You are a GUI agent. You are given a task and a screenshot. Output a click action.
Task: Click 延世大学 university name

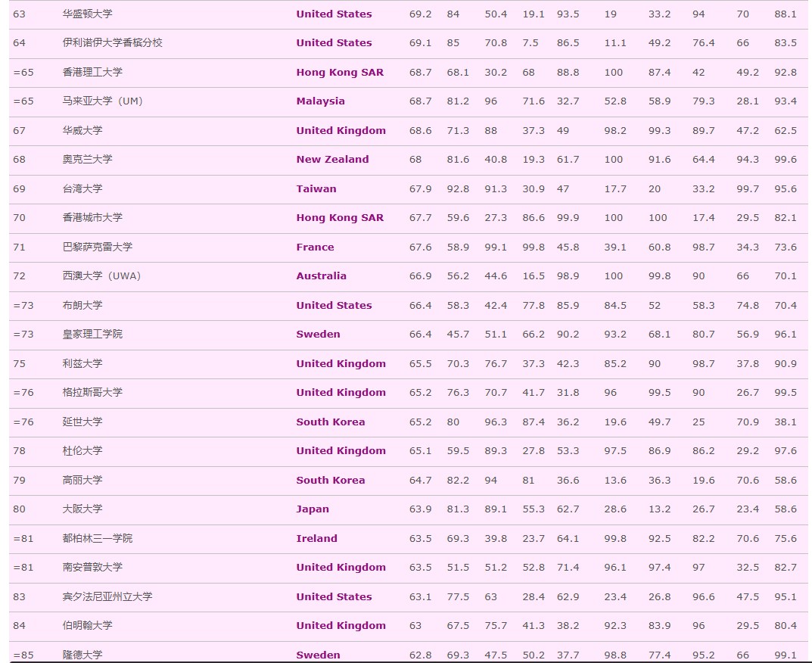click(82, 422)
